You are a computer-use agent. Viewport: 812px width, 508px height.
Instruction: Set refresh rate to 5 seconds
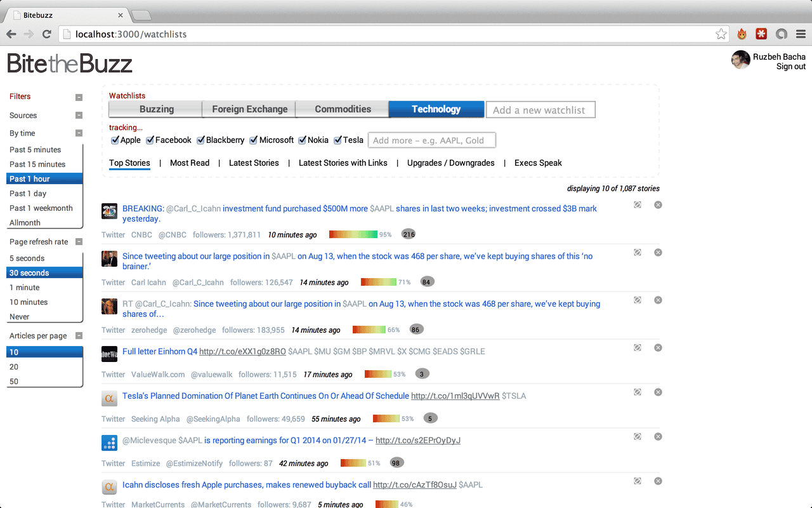(44, 258)
